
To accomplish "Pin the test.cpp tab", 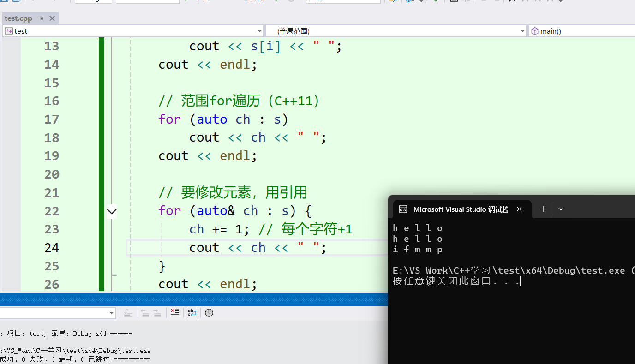I will coord(41,18).
